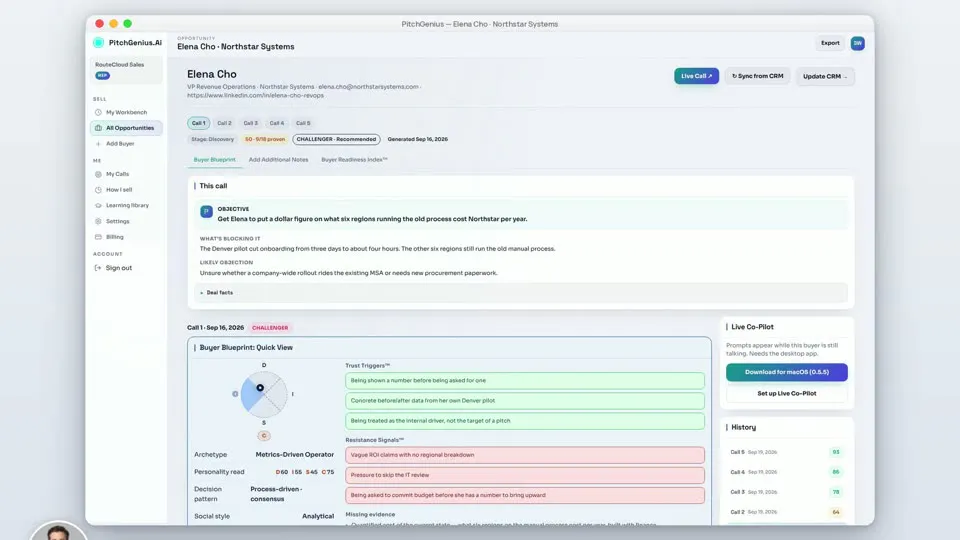Click the Sign out arrow icon
Viewport: 960px width, 540px height.
pos(98,268)
